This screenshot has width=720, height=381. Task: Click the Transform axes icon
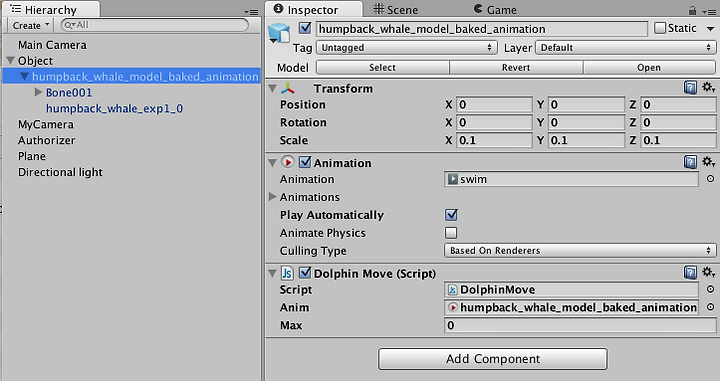(288, 88)
